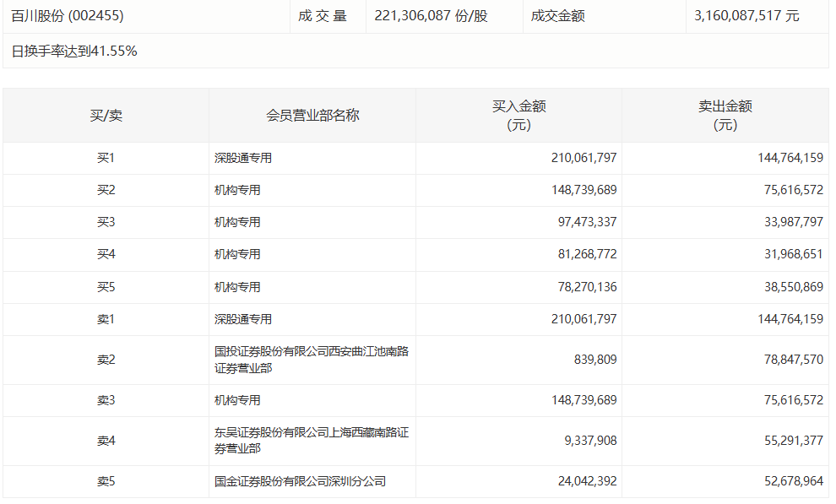Viewport: 836px width, 504px height.
Task: Click the 买/卖 column header
Action: (x=106, y=116)
